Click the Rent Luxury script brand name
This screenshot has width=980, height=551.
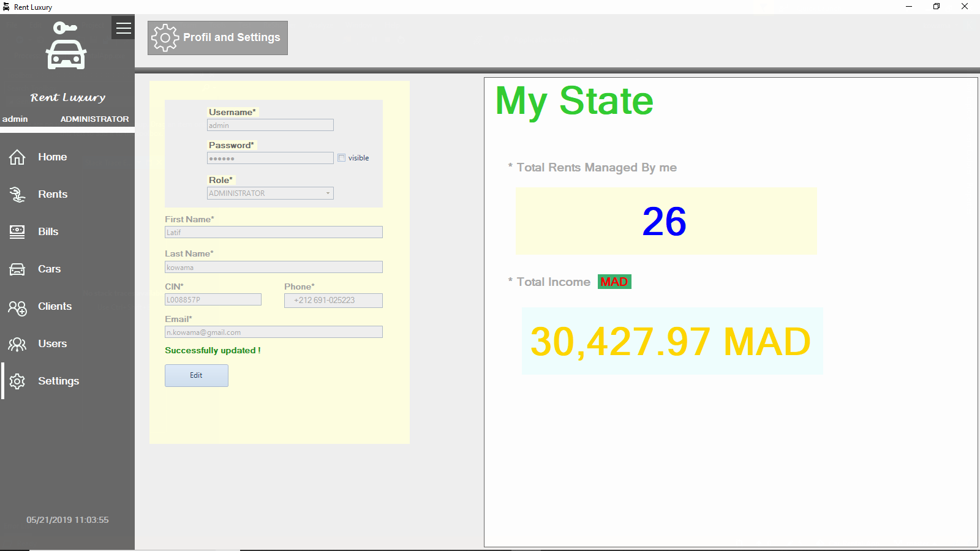[x=68, y=98]
